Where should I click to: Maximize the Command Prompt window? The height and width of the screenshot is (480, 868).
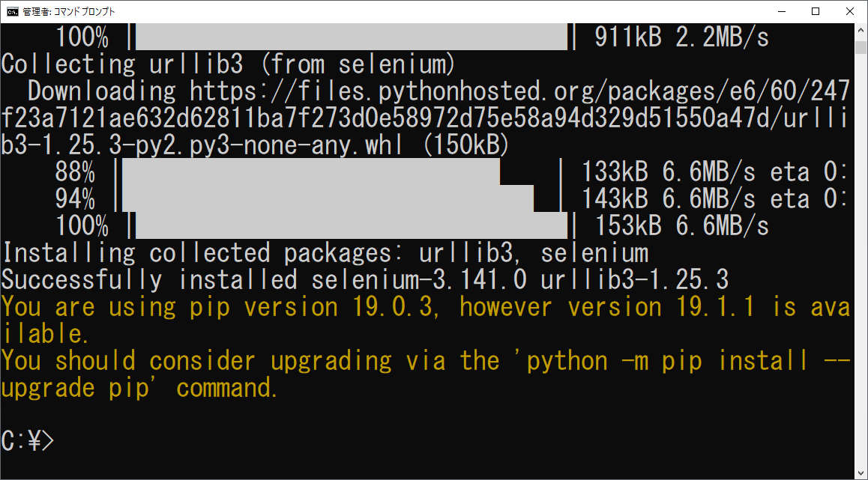(x=816, y=12)
